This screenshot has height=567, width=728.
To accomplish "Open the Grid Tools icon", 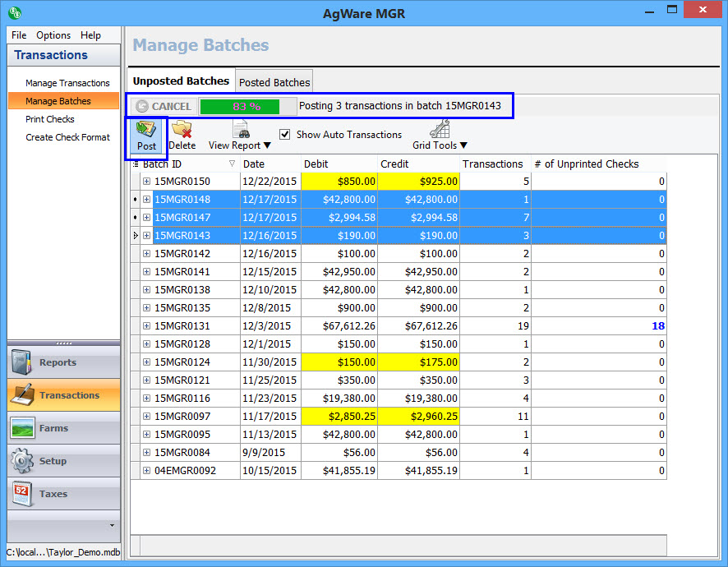I will pos(440,130).
